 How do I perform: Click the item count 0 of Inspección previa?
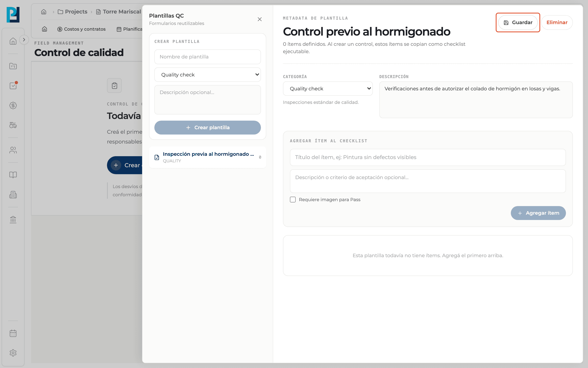(260, 157)
